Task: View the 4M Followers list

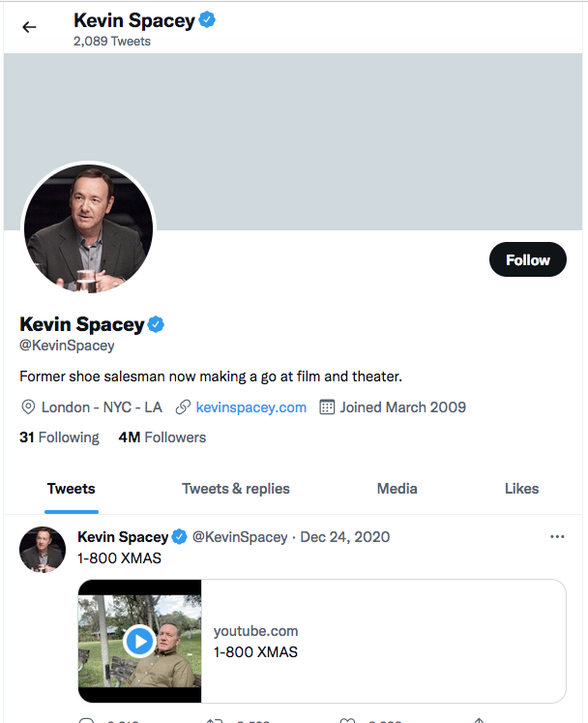Action: [x=162, y=437]
